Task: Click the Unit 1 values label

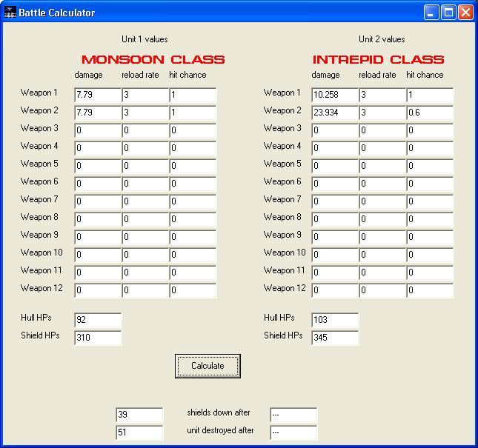Action: tap(145, 39)
